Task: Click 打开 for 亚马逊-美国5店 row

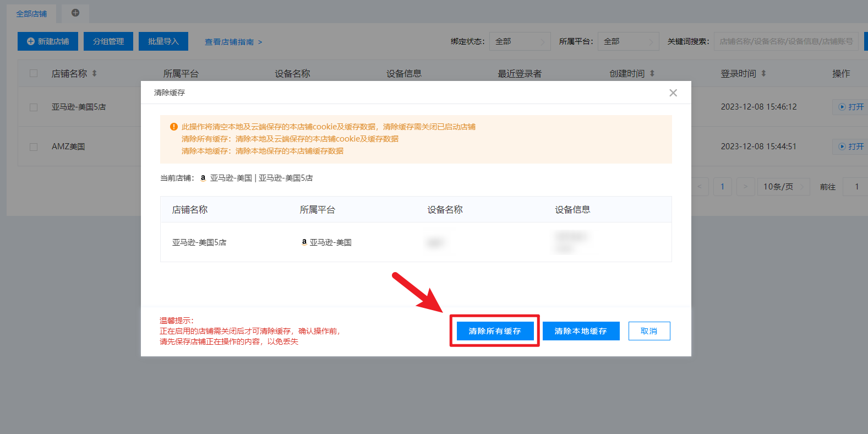Action: coord(851,107)
